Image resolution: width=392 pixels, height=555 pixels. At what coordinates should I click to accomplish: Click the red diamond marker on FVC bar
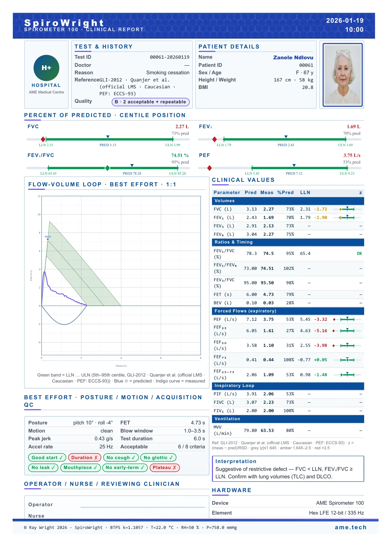click(43, 139)
